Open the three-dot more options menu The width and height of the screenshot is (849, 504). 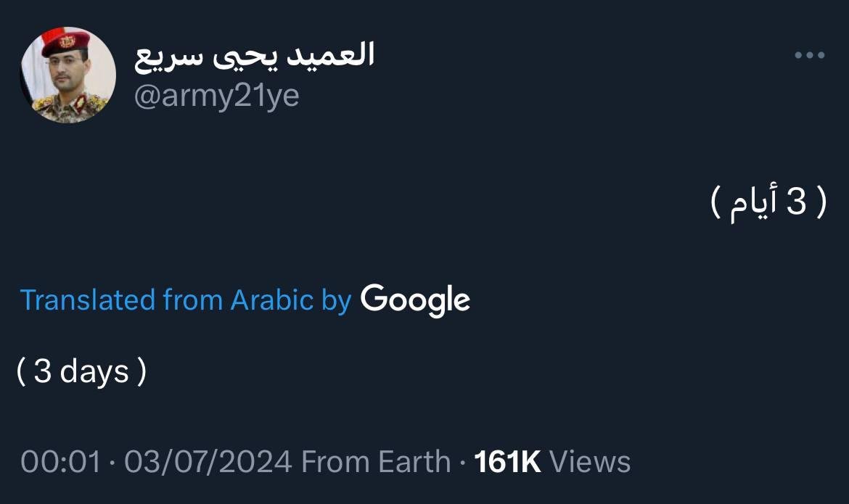(x=809, y=56)
